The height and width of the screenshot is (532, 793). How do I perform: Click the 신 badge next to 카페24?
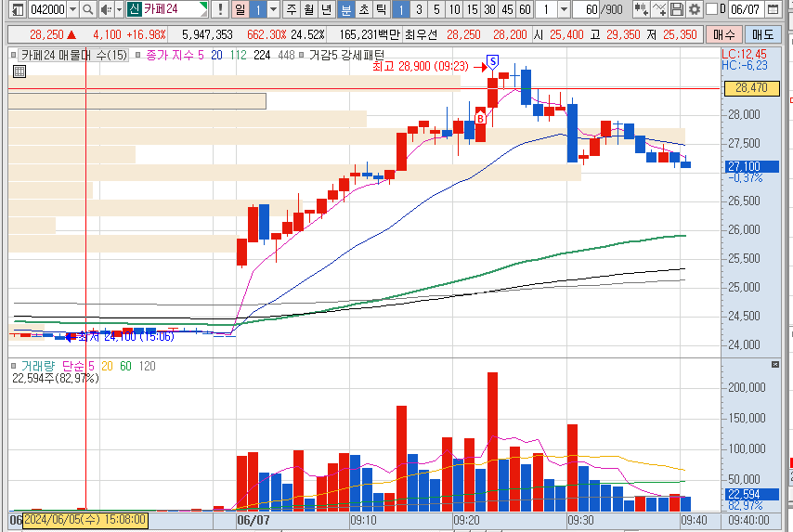pyautogui.click(x=134, y=9)
